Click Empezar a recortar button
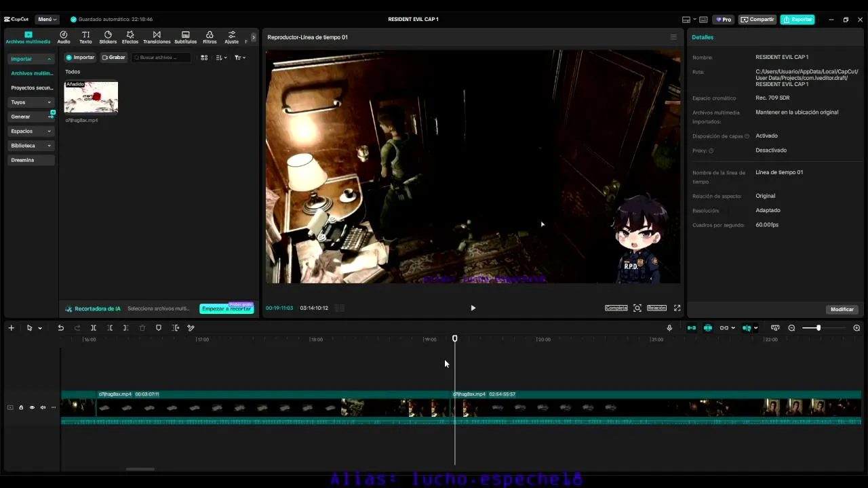The height and width of the screenshot is (488, 868). [x=226, y=309]
